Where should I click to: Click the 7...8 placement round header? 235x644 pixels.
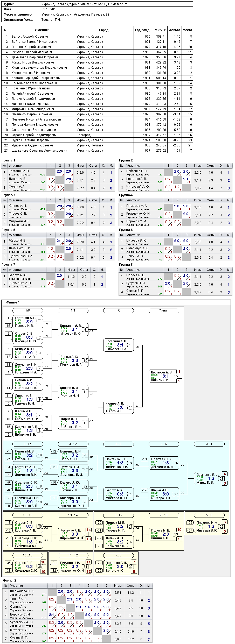tap(118, 555)
